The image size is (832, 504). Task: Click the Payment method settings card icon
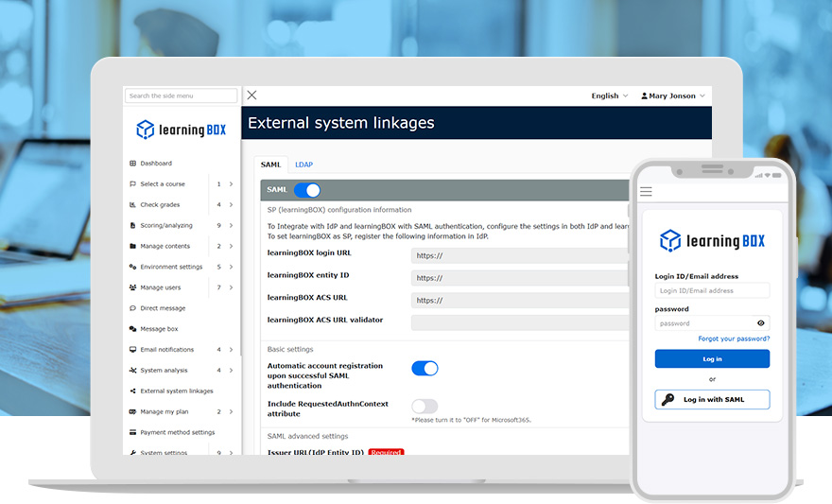132,433
